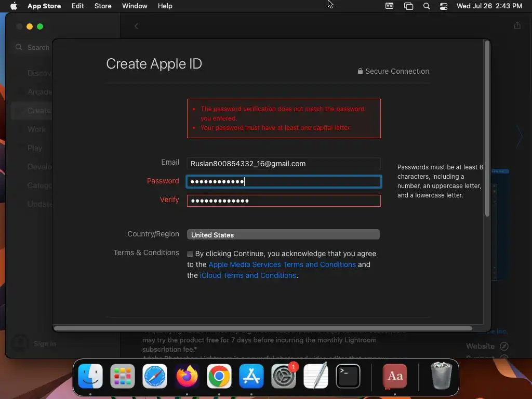This screenshot has height=399, width=532.
Task: Click the keyboard input source icon
Action: (x=390, y=6)
